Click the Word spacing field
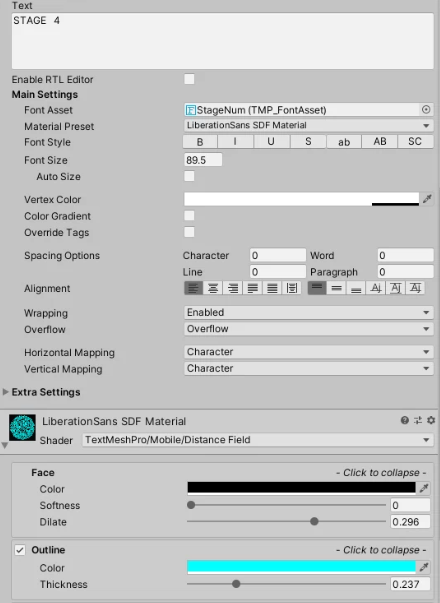This screenshot has width=440, height=603. (x=405, y=255)
